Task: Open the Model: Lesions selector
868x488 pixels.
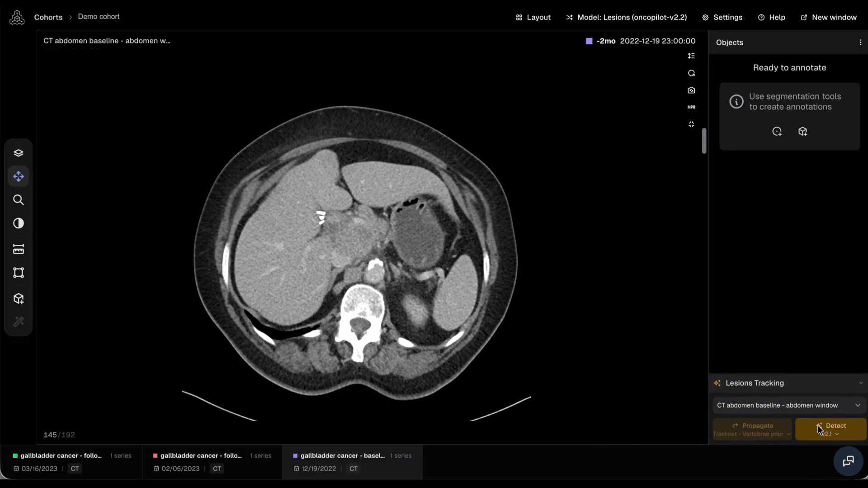Action: click(x=627, y=17)
